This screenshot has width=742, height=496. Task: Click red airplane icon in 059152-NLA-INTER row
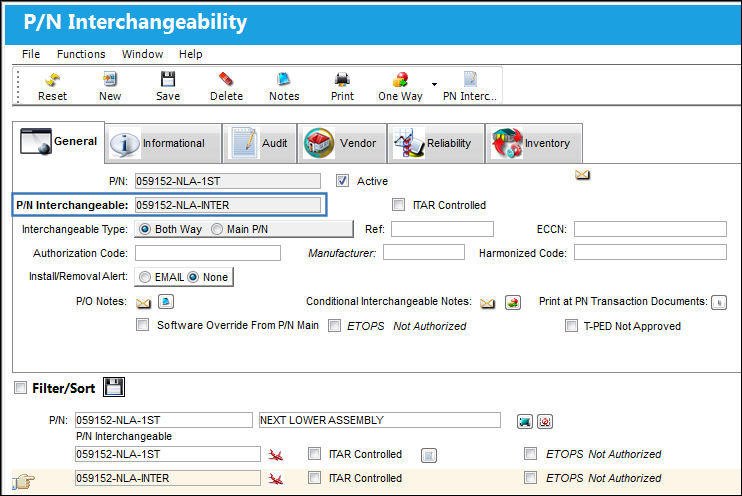pyautogui.click(x=275, y=479)
